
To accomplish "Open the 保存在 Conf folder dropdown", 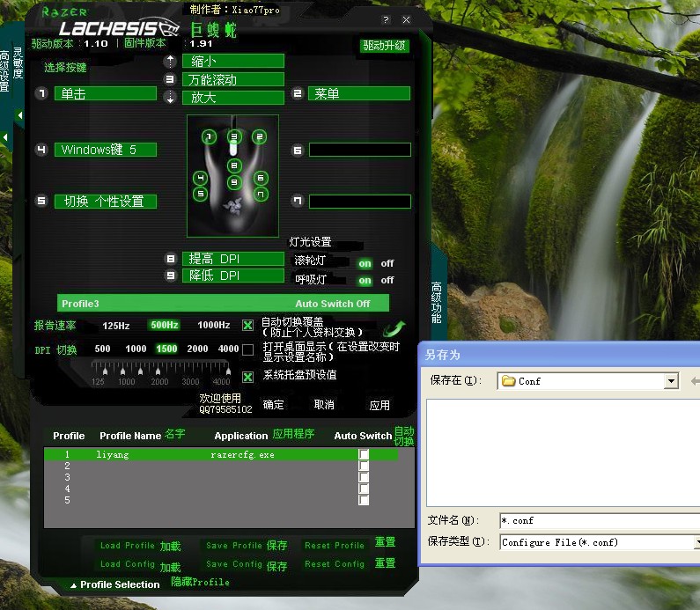I will [x=671, y=381].
